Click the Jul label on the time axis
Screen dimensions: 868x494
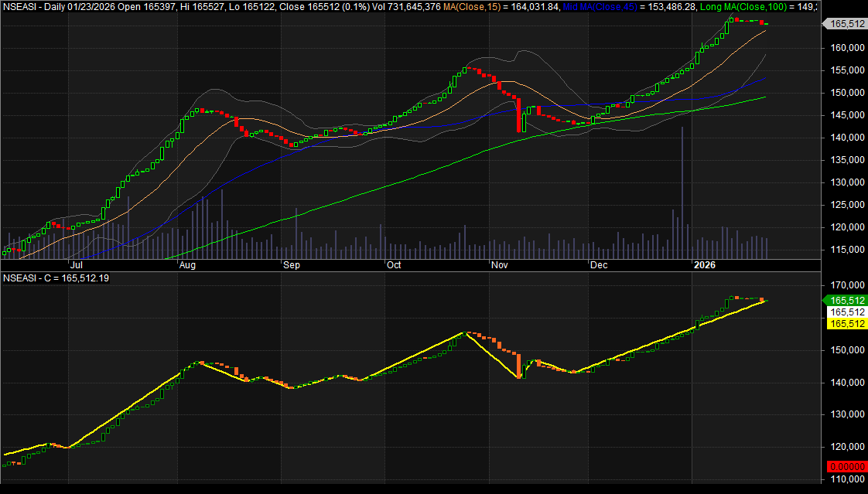[x=79, y=265]
